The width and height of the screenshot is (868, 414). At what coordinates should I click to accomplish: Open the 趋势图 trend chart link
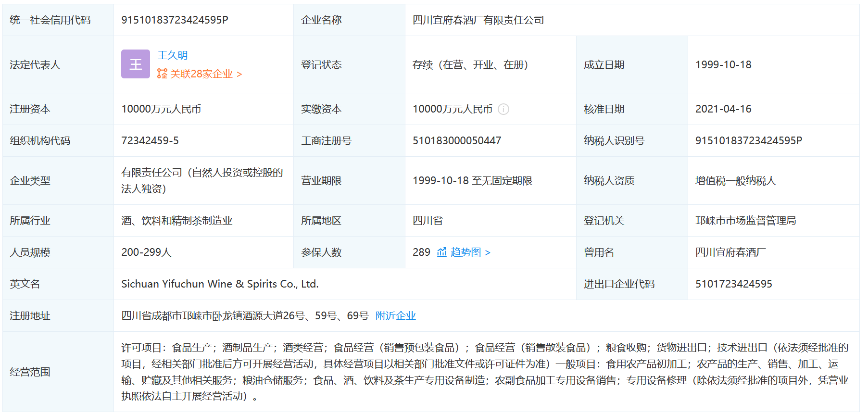(x=470, y=252)
